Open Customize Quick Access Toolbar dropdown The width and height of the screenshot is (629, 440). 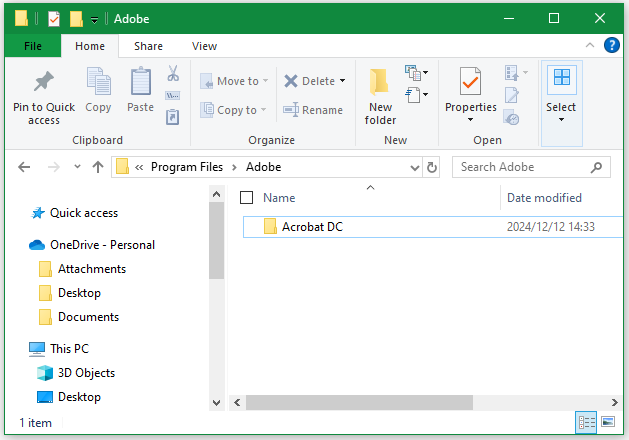pyautogui.click(x=94, y=19)
